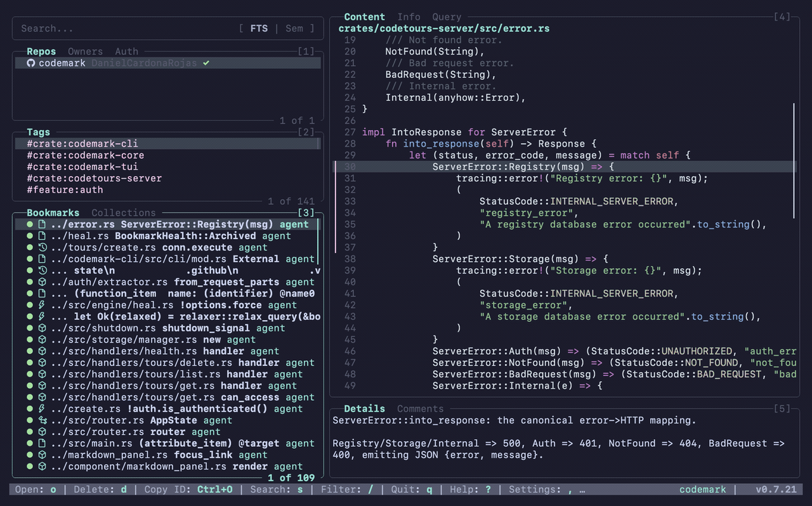Click the cube icon beside can_access

pos(42,398)
